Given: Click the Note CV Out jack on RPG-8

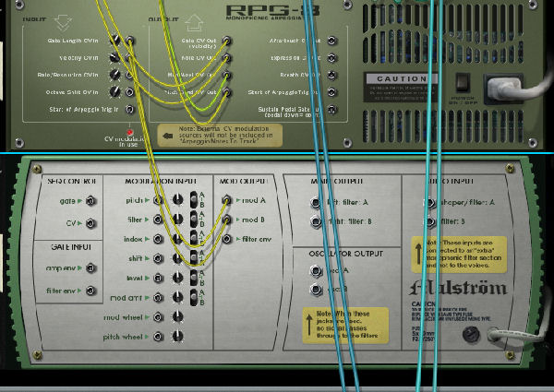Looking at the screenshot, I should (226, 57).
